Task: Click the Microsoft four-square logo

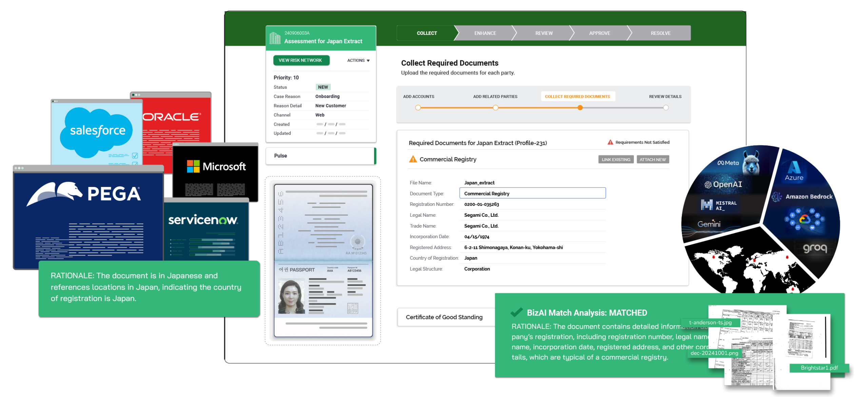Action: coord(193,166)
